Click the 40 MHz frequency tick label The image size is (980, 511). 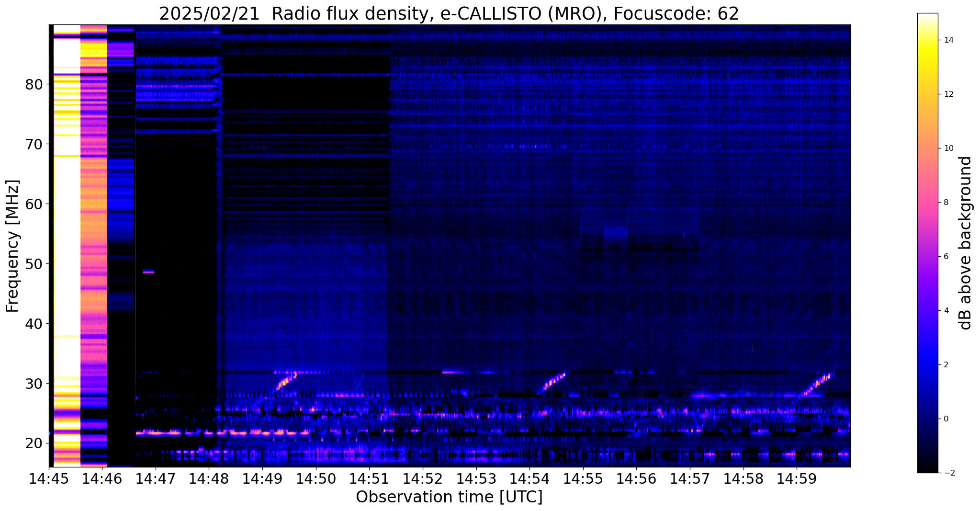click(x=34, y=324)
